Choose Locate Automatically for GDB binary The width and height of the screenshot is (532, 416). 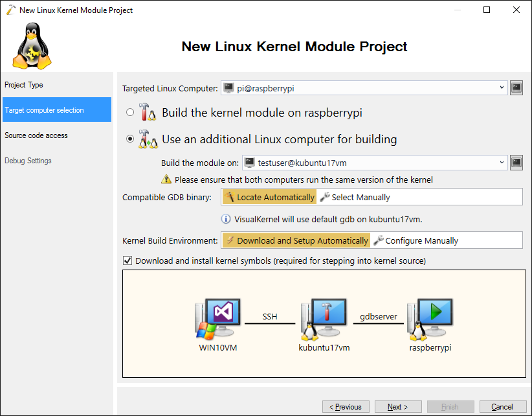(269, 197)
